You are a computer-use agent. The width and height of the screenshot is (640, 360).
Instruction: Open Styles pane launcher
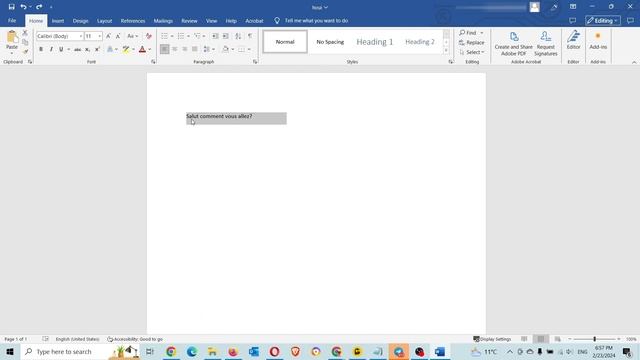pos(451,62)
